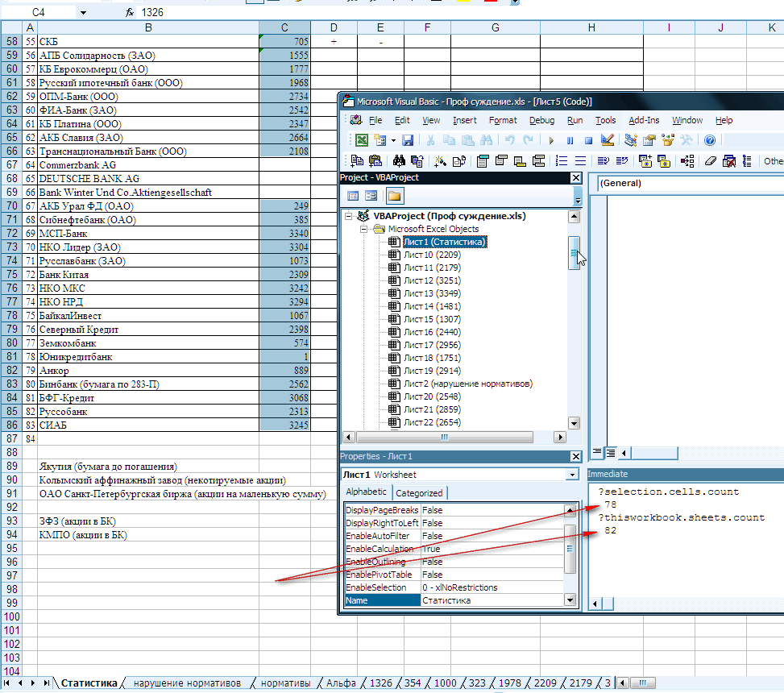This screenshot has height=693, width=784.
Task: Click the Project panel vertical scrollbar thumb
Action: [574, 253]
